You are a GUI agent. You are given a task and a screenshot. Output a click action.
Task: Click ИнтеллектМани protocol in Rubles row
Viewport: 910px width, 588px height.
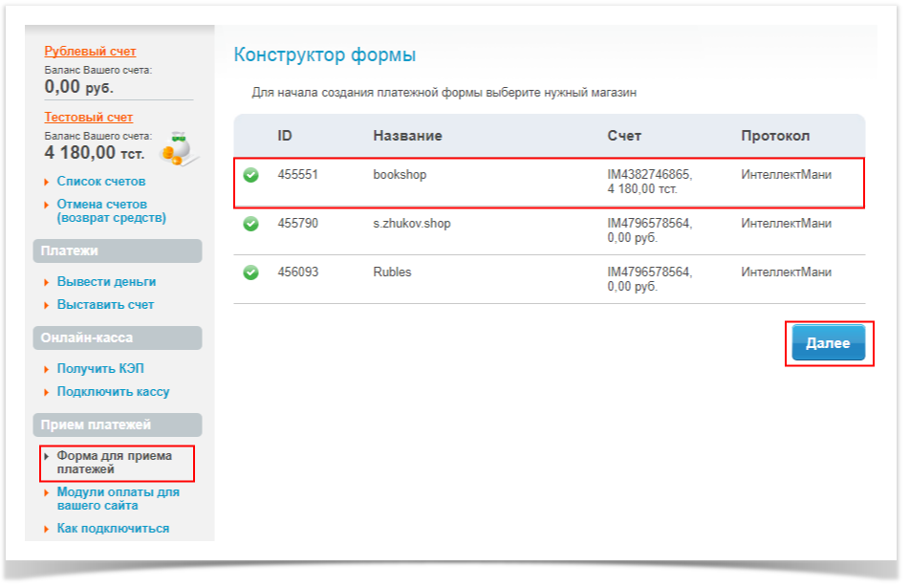pos(786,272)
